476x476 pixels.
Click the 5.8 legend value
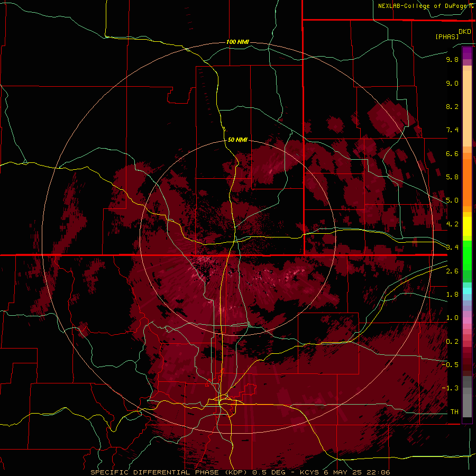tap(452, 177)
